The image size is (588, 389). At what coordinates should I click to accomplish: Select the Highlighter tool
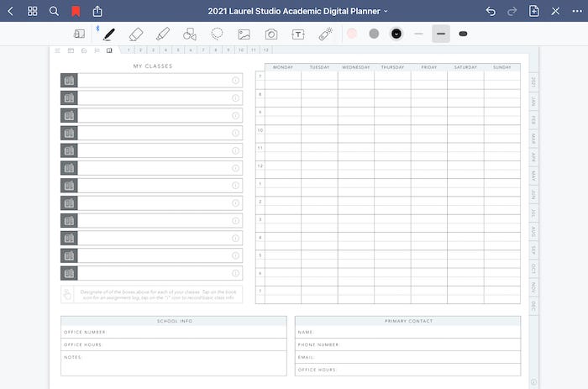click(163, 34)
